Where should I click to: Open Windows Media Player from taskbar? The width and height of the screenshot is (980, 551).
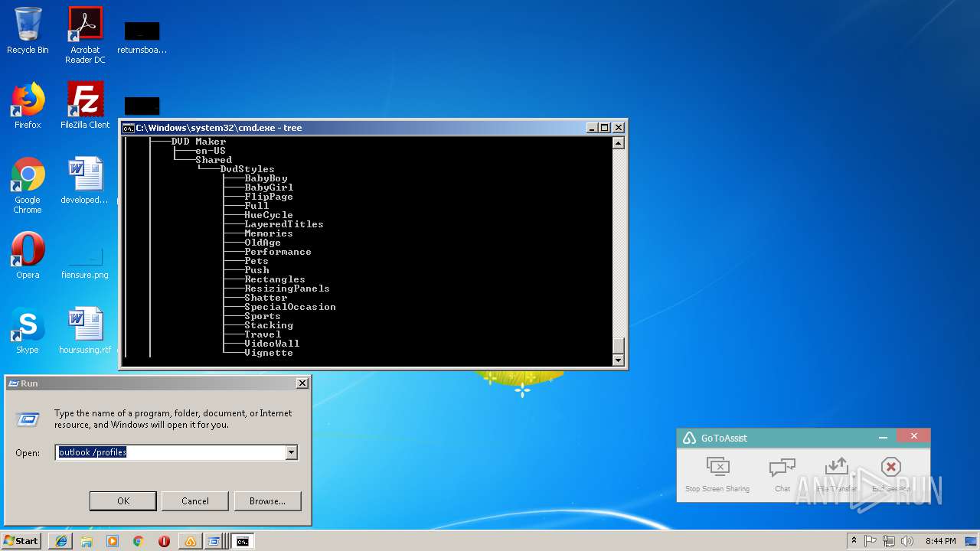pos(113,541)
